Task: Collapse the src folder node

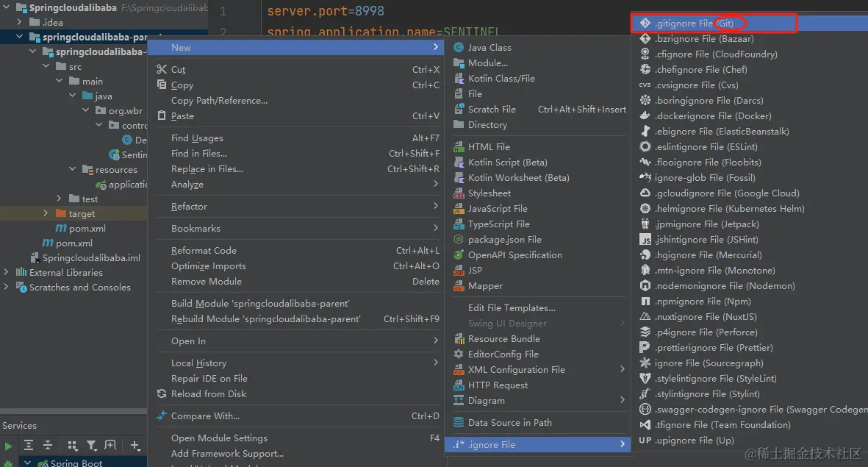Action: tap(46, 66)
